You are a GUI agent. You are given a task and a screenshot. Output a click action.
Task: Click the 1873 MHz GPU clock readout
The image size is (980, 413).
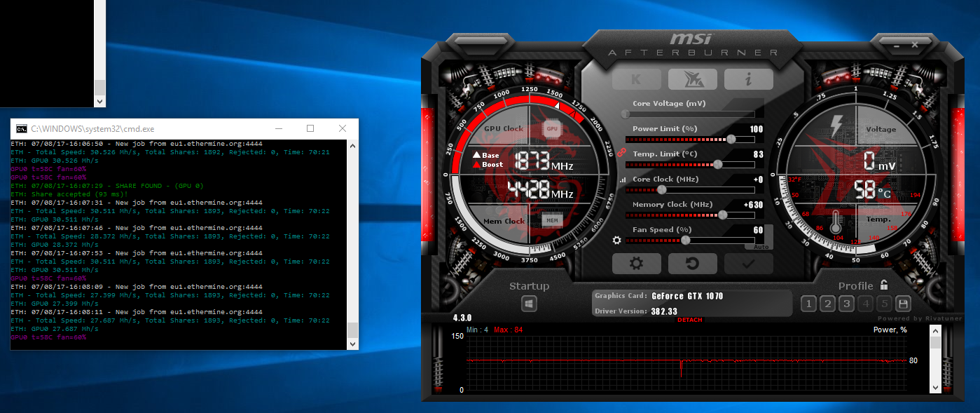pyautogui.click(x=543, y=162)
